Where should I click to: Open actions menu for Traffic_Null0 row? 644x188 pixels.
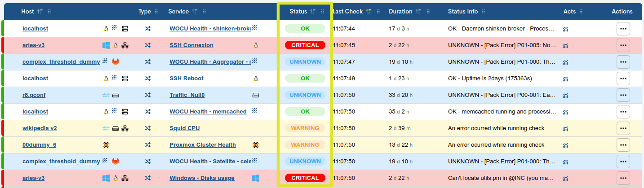623,95
